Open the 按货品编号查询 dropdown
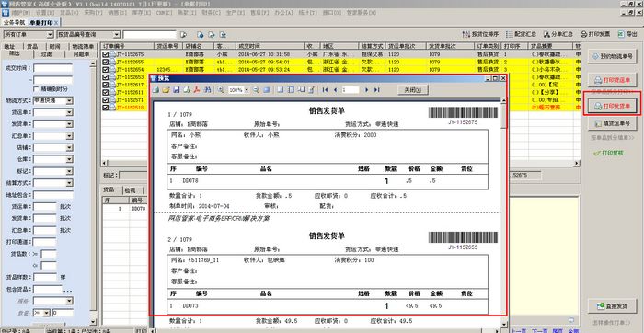This screenshot has width=644, height=333. tap(117, 34)
